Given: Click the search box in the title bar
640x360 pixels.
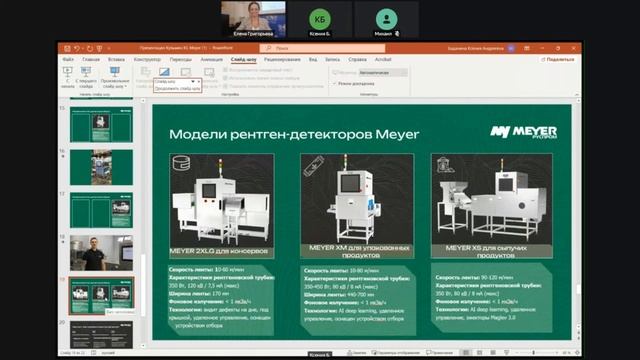Looking at the screenshot, I should (322, 48).
